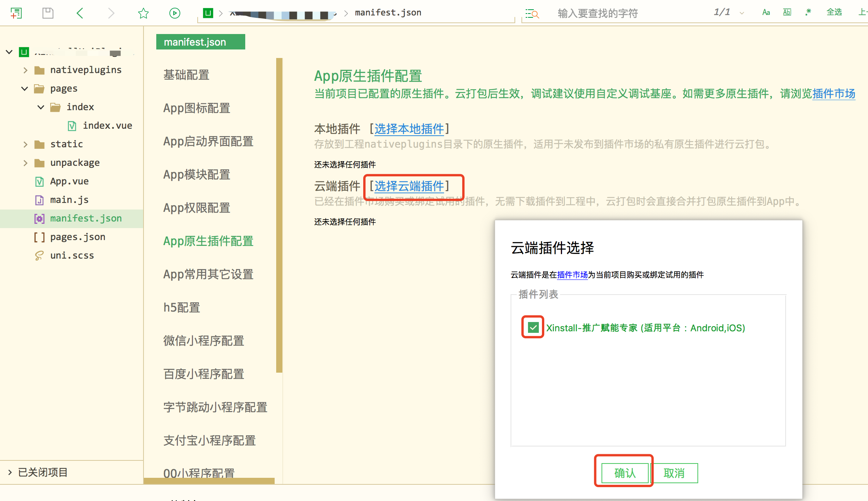Collapse the pages folder in the explorer
Screen dimensions: 868x501
tap(24, 89)
